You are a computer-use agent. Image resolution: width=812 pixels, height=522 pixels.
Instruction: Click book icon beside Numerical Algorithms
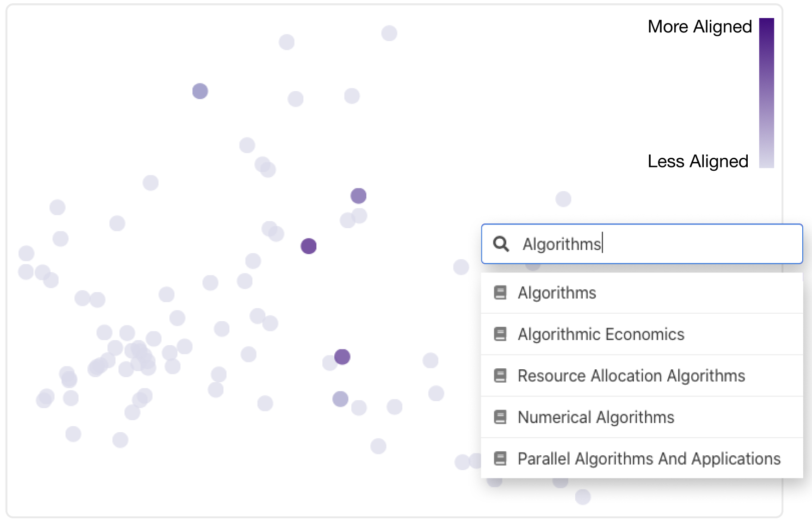click(500, 417)
